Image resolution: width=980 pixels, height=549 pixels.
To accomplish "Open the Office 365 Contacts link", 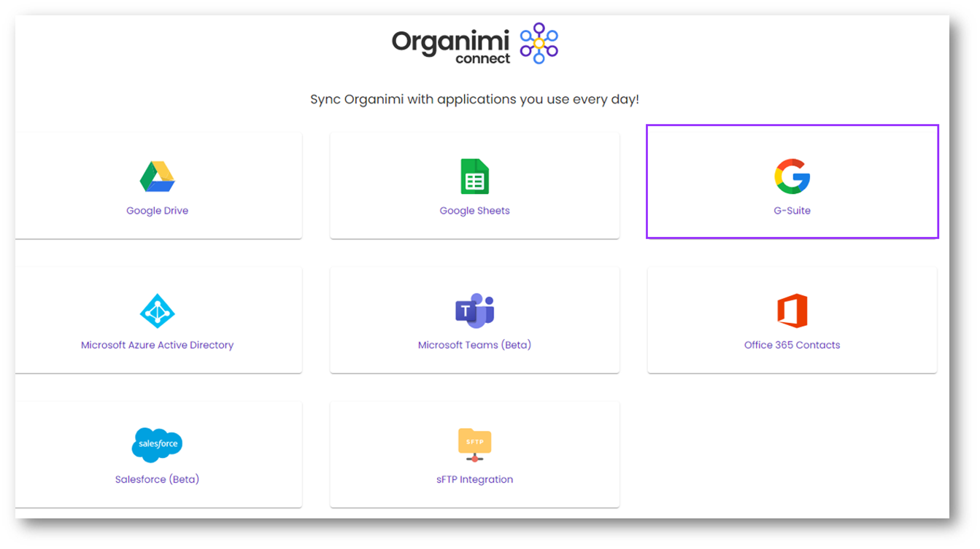I will [x=792, y=345].
